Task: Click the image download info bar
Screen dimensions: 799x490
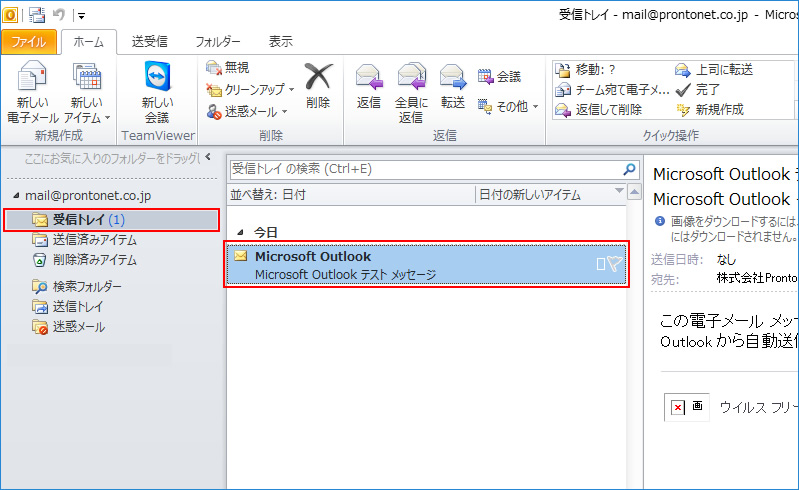Action: [726, 229]
